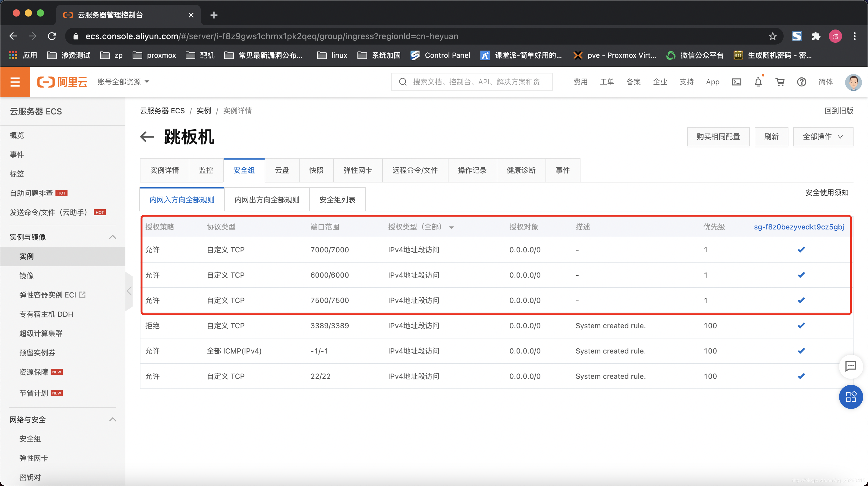868x486 pixels.
Task: Open the orange hamburger navigation menu
Action: pyautogui.click(x=15, y=82)
